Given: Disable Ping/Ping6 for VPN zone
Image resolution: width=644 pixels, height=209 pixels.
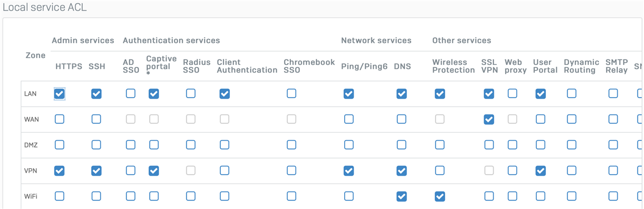Looking at the screenshot, I should 349,171.
